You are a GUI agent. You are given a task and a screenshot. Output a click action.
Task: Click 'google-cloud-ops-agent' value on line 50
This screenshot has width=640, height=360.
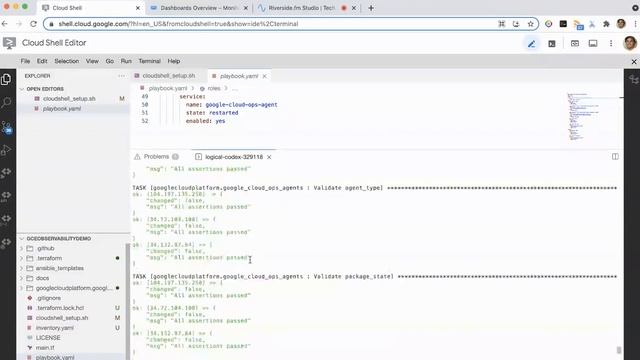241,104
